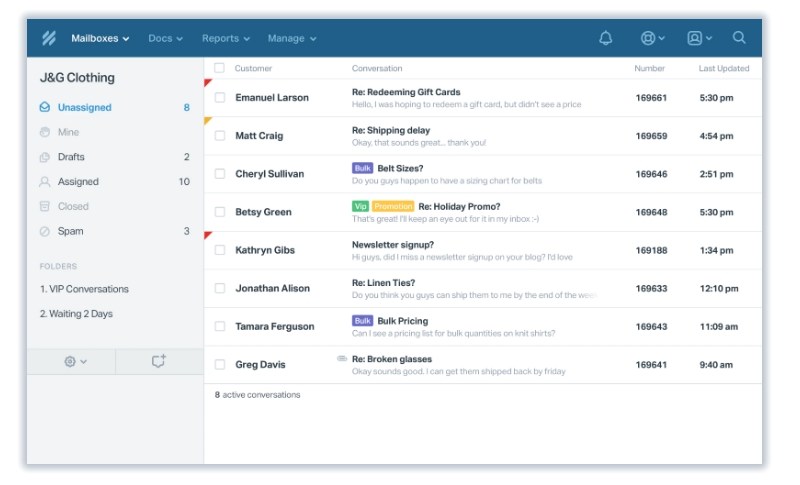Sort by Number column header
The height and width of the screenshot is (485, 800).
point(649,68)
